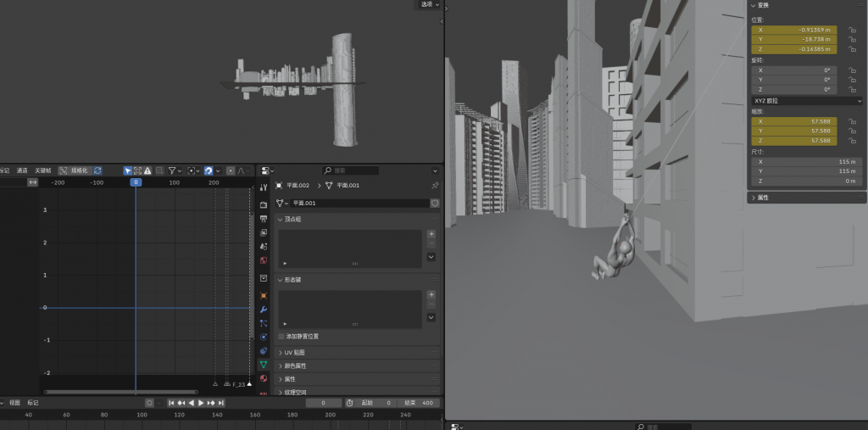Toggle fake user shield for 平面.001

(435, 204)
